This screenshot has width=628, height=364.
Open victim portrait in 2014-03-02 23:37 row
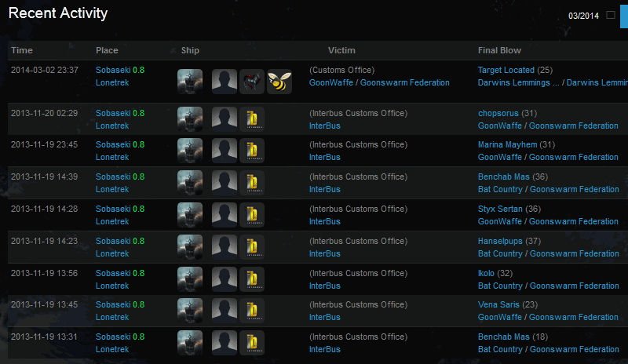click(x=225, y=82)
